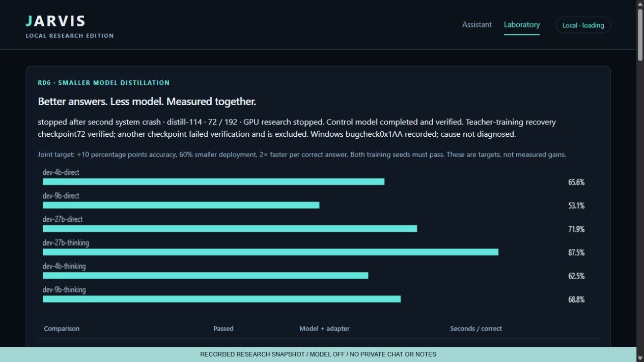Image resolution: width=644 pixels, height=362 pixels.
Task: Click the 71.9% value
Action: 576,229
